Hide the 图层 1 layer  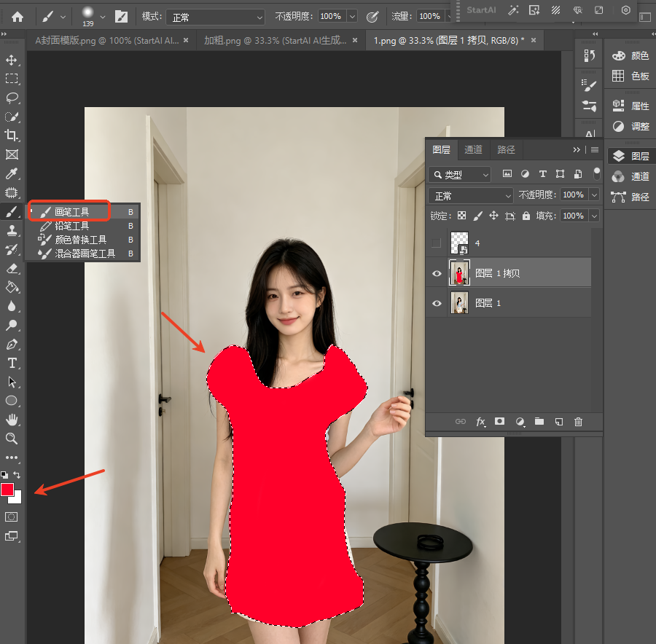pos(437,303)
